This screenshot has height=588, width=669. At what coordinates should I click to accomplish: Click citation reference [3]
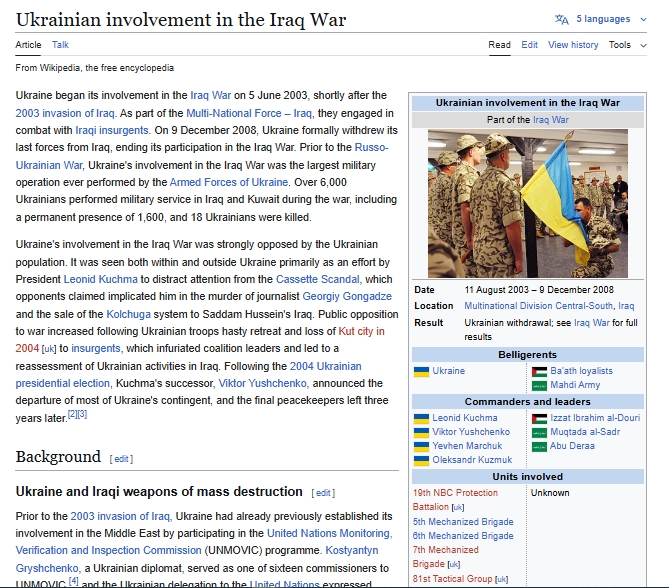point(82,414)
